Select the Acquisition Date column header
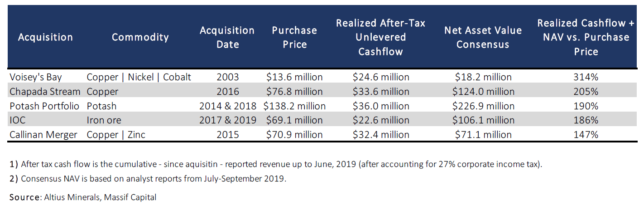The height and width of the screenshot is (206, 644). click(x=227, y=37)
